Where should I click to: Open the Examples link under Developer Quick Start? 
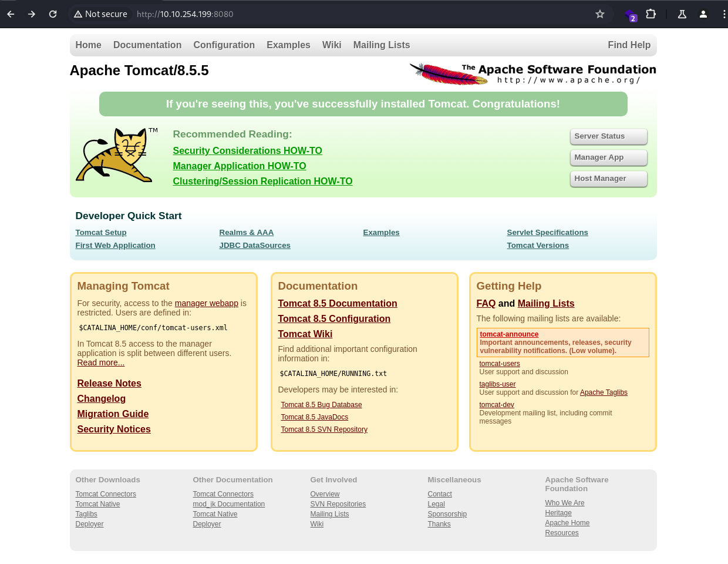(x=381, y=233)
